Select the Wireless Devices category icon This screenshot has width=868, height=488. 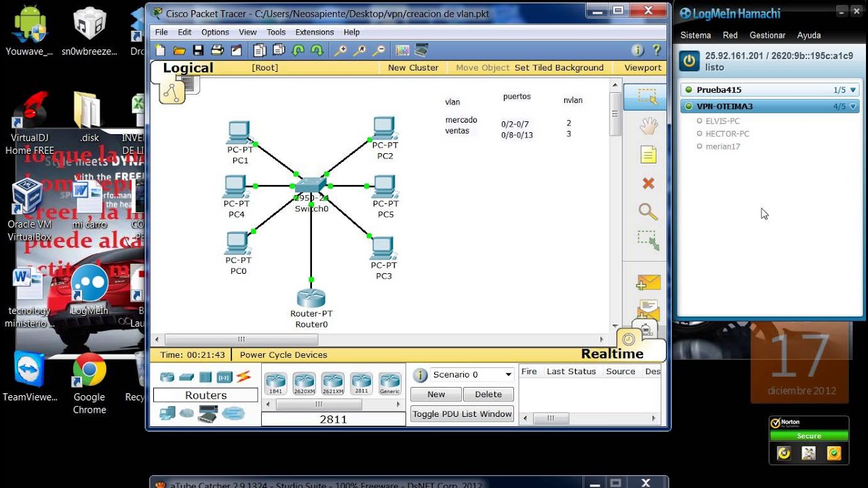224,377
